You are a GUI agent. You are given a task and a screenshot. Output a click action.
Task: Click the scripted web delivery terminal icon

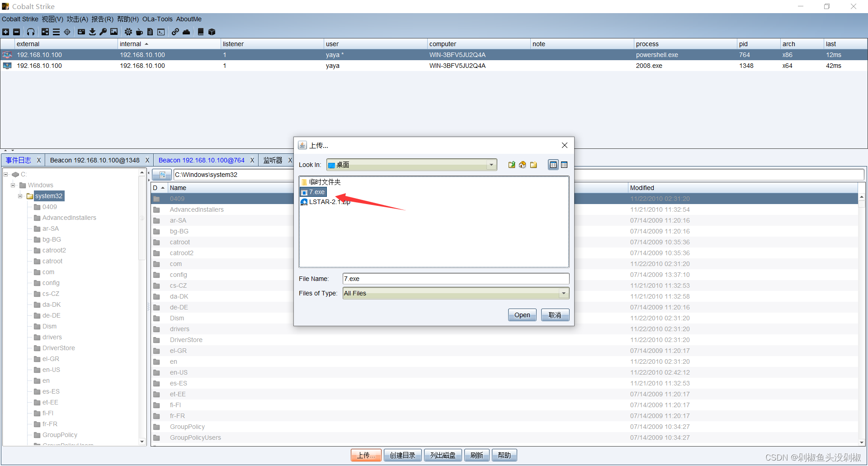161,32
